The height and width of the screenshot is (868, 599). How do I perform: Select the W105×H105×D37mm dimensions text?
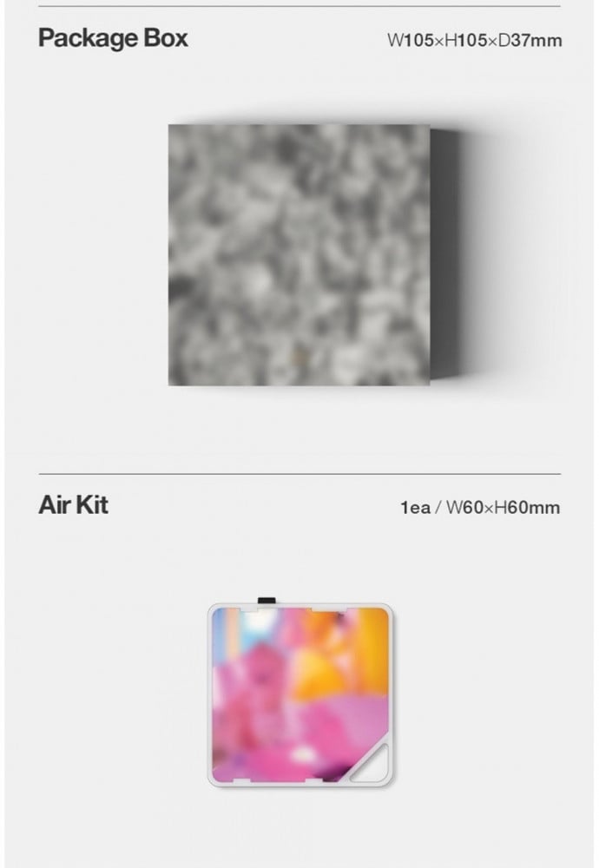click(x=475, y=41)
